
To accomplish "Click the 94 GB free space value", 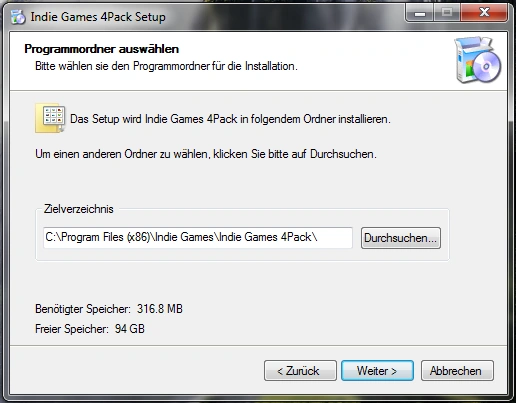I will tap(130, 329).
